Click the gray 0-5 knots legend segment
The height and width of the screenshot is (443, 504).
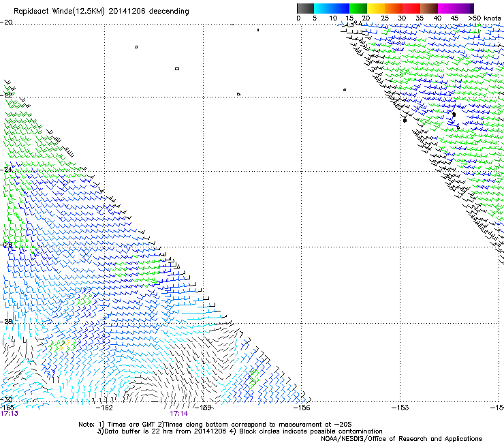pos(305,8)
